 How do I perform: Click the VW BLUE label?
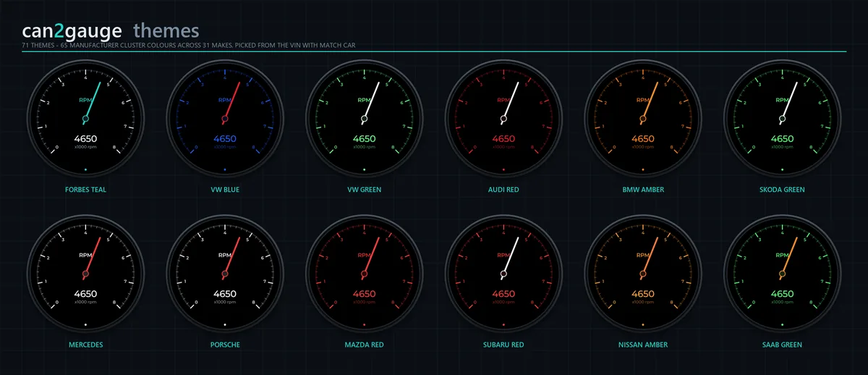click(225, 190)
